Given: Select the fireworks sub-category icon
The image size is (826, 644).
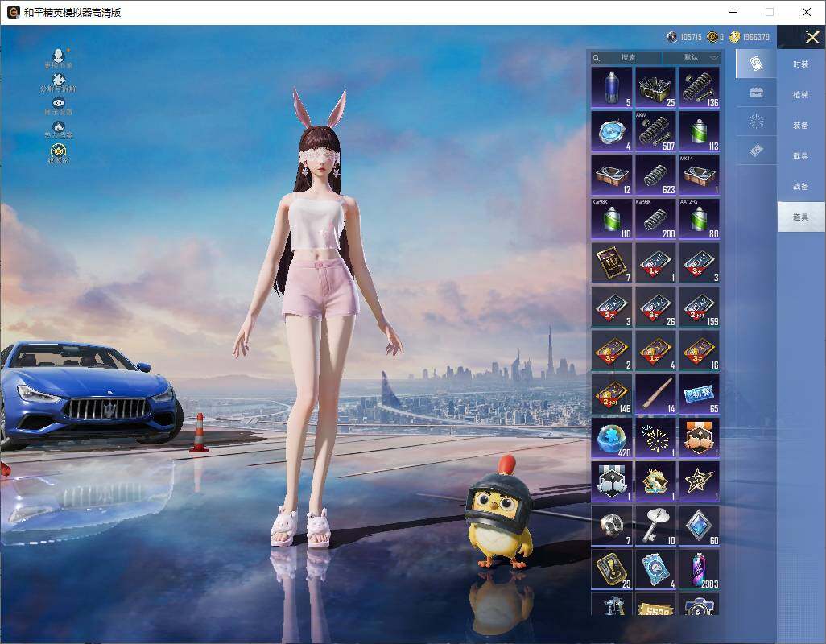Looking at the screenshot, I should (756, 122).
